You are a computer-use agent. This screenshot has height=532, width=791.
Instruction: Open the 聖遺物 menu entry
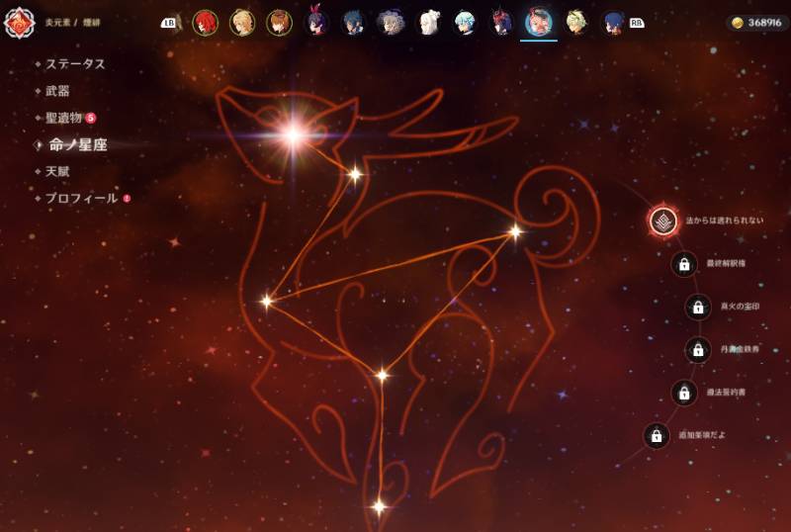(63, 118)
